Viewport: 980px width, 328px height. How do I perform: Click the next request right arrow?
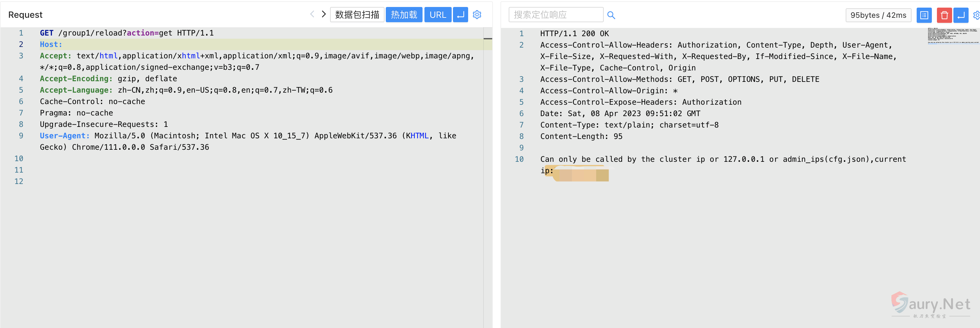(324, 15)
